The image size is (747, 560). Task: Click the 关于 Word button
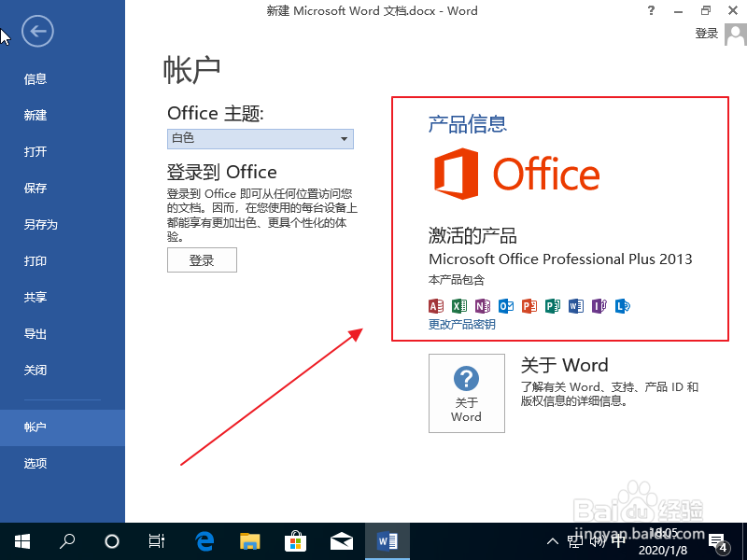click(x=466, y=393)
